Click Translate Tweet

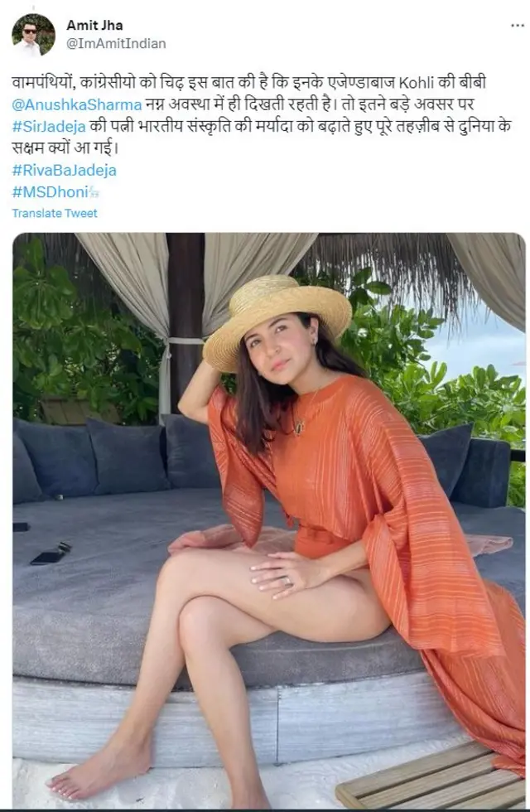(55, 214)
